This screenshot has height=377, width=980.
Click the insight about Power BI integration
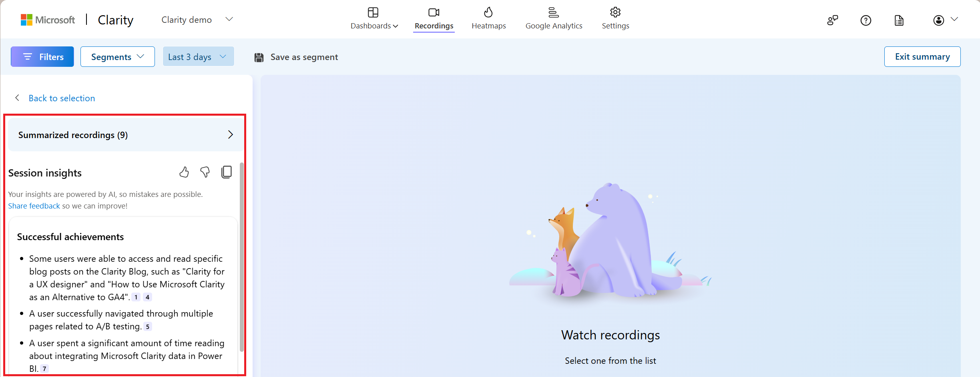click(x=127, y=356)
